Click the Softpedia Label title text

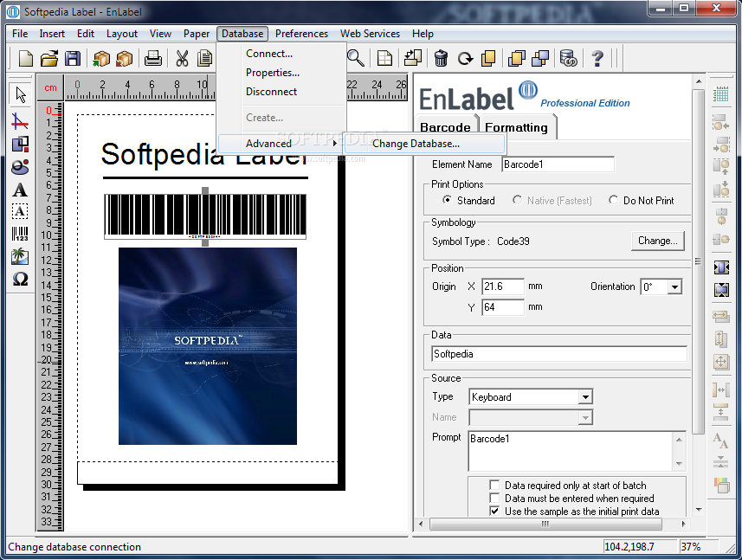click(x=204, y=154)
